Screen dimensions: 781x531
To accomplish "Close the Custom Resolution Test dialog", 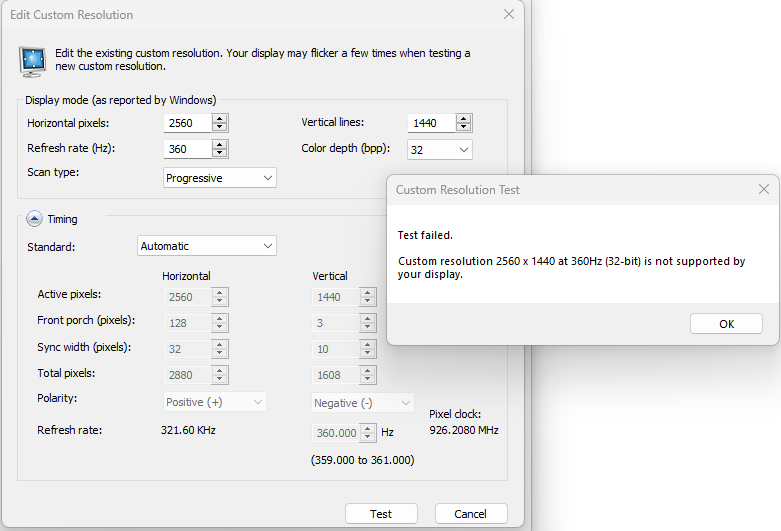I will (x=764, y=189).
